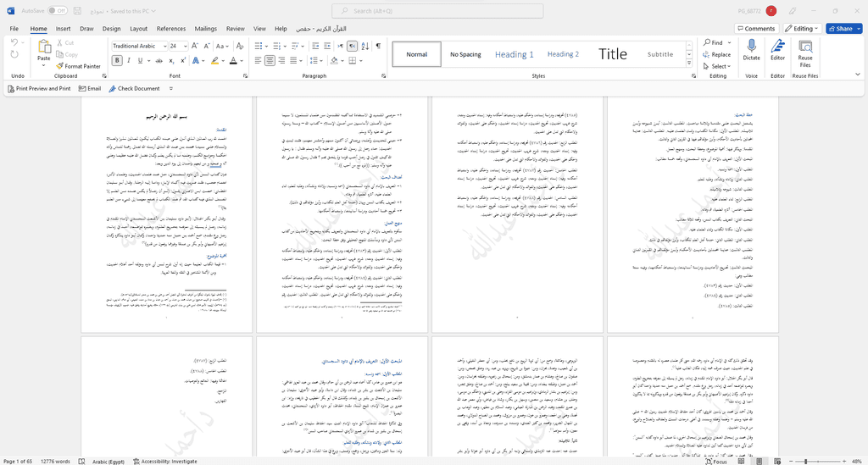The image size is (868, 465).
Task: Activate the Format Painter tool
Action: pyautogui.click(x=78, y=66)
